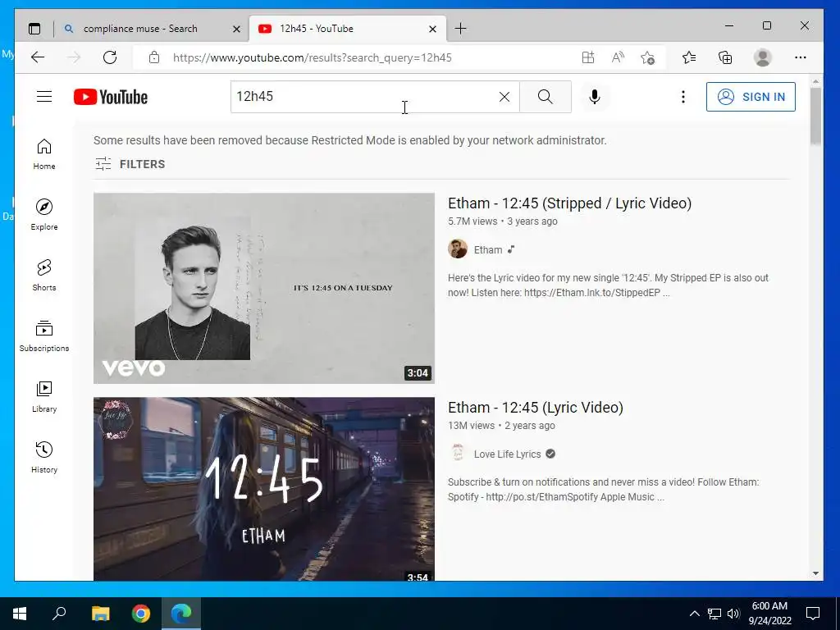Click the SIGN IN button
Viewport: 840px width, 630px height.
751,97
